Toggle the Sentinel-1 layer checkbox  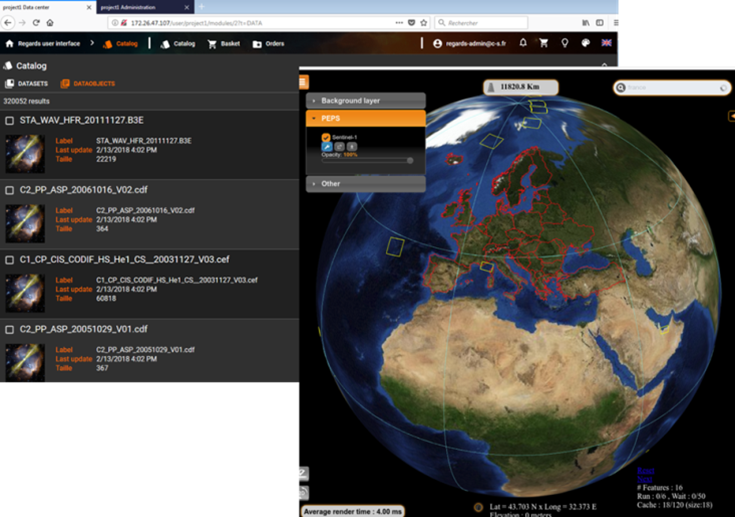(x=326, y=136)
